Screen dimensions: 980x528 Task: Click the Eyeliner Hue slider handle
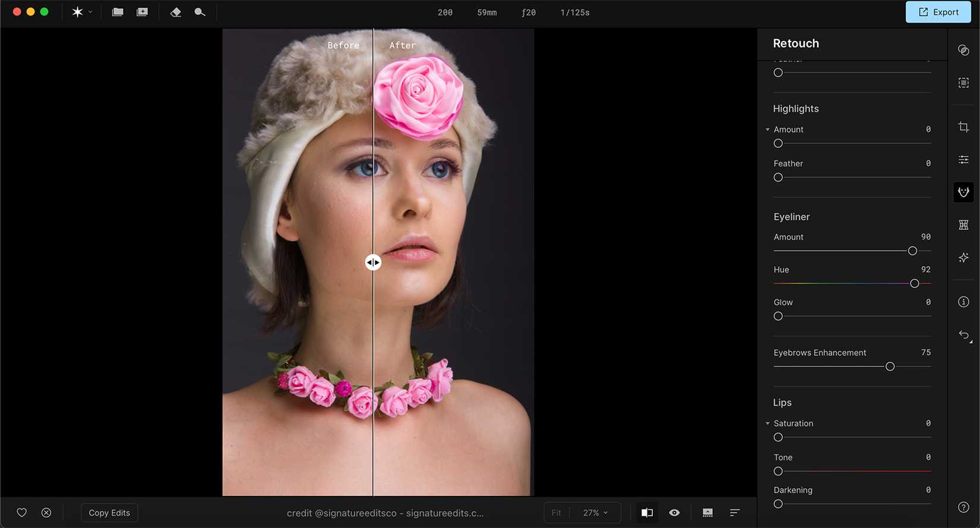pos(915,284)
